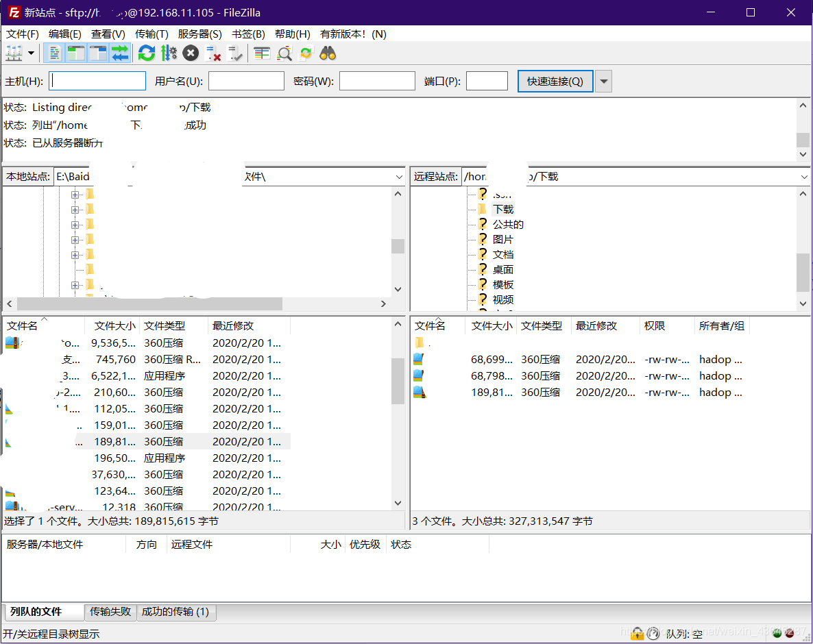Switch to the 成功的传输 (1) tab
The width and height of the screenshot is (813, 644).
(x=175, y=612)
